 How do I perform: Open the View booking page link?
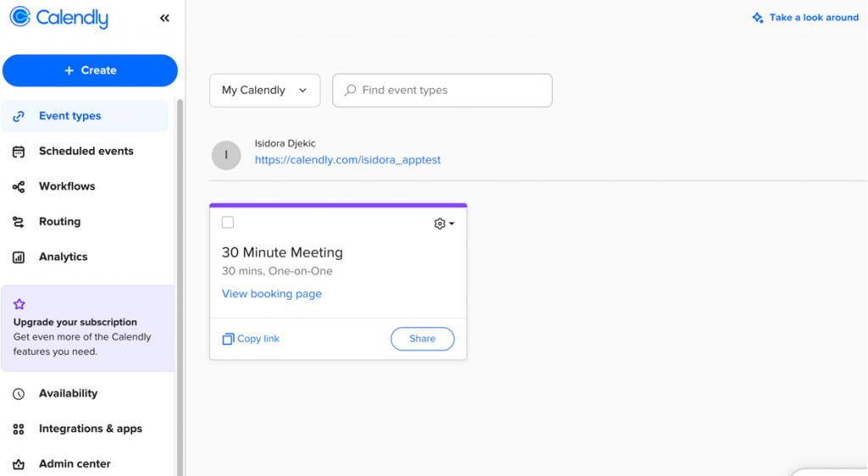click(x=272, y=294)
